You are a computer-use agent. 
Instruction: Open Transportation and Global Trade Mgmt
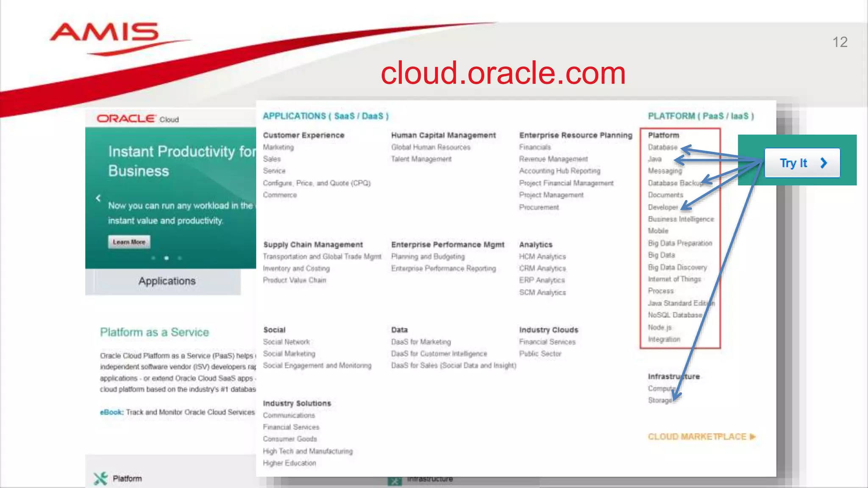click(322, 257)
